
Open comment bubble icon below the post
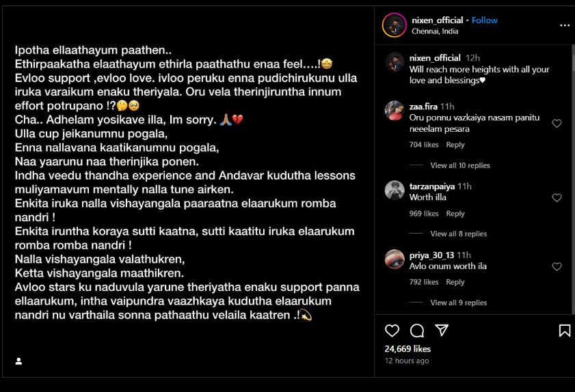tap(417, 331)
